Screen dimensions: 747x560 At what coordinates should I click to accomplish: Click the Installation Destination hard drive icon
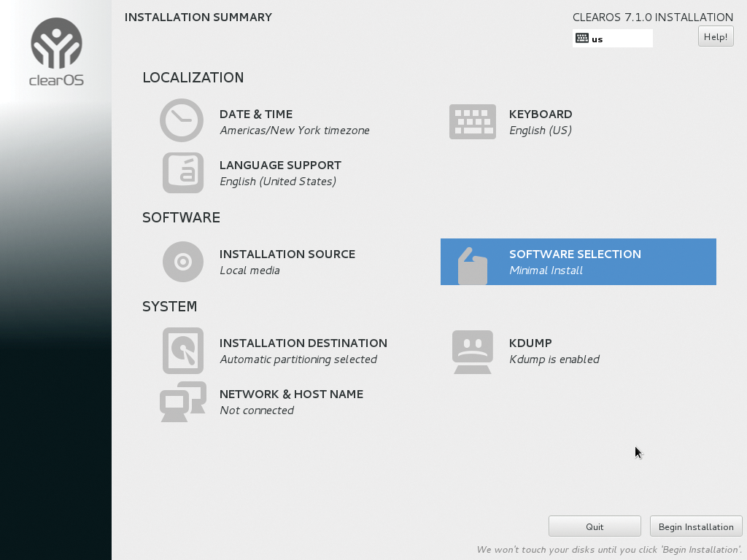(x=182, y=351)
